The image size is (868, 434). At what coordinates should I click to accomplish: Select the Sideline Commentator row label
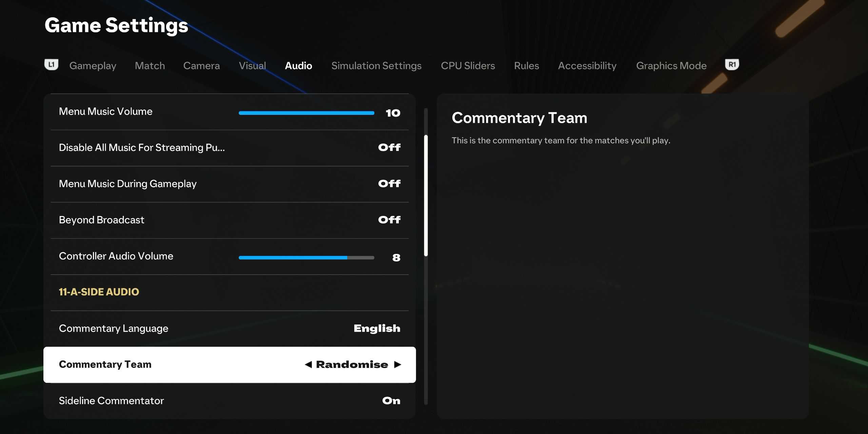tap(111, 401)
